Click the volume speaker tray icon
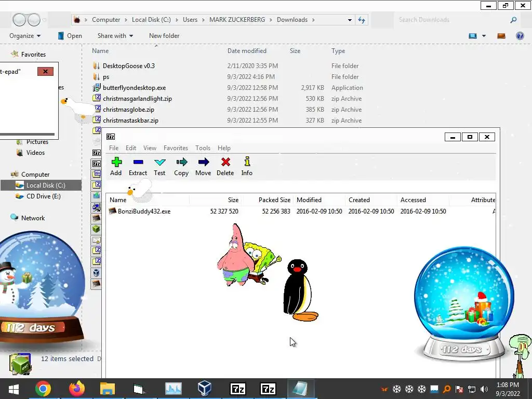This screenshot has width=532, height=399. pyautogui.click(x=484, y=389)
